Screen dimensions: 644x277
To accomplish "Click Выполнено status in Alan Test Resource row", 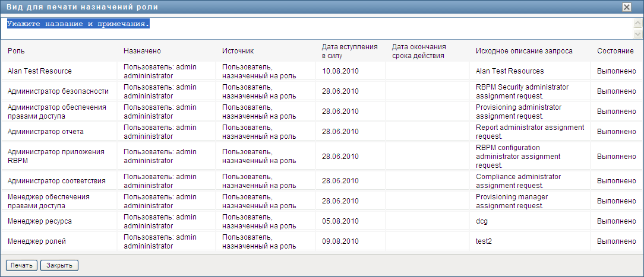I will coord(617,71).
